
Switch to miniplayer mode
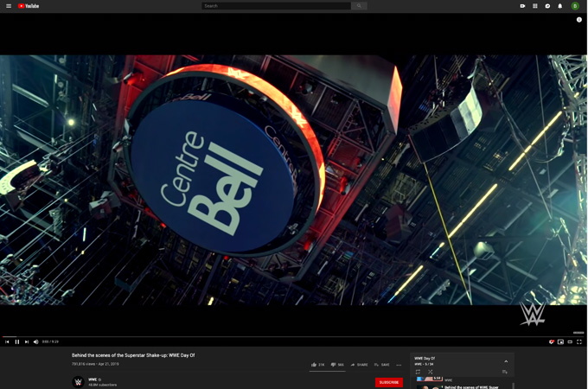click(560, 341)
